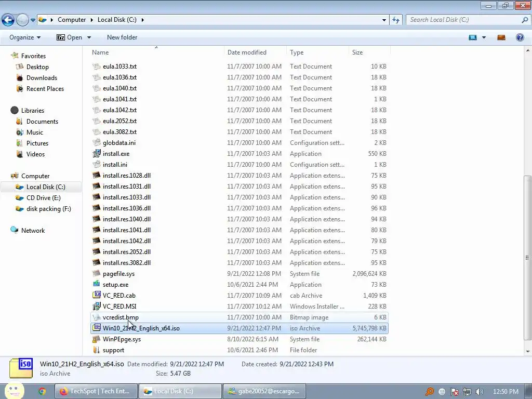532x399 pixels.
Task: Click the Local Disk (C:) taskbar button
Action: click(x=180, y=391)
